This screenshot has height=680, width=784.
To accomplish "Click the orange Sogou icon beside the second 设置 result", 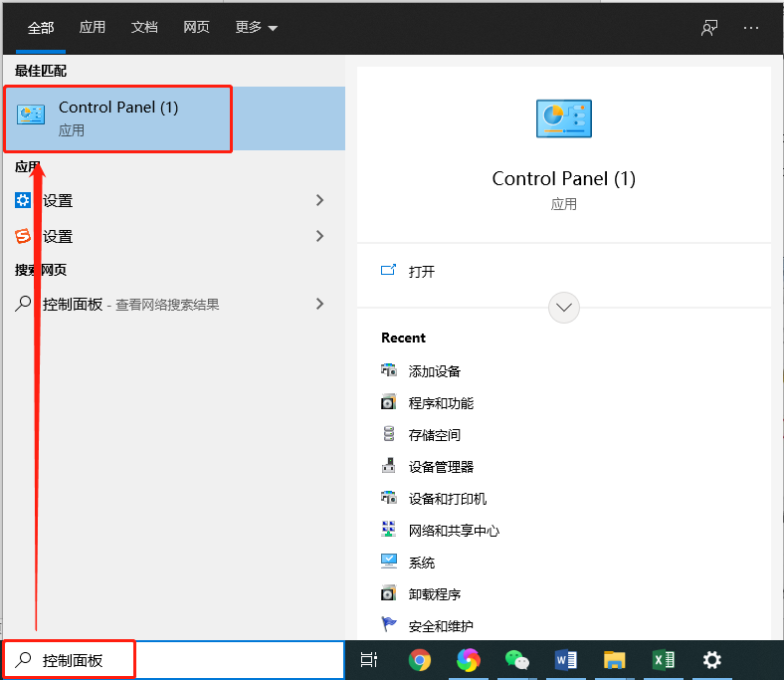I will point(23,236).
